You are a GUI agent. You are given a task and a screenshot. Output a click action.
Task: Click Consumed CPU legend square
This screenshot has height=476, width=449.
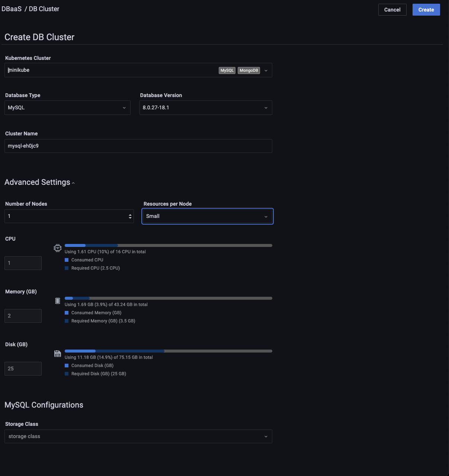[x=67, y=260]
